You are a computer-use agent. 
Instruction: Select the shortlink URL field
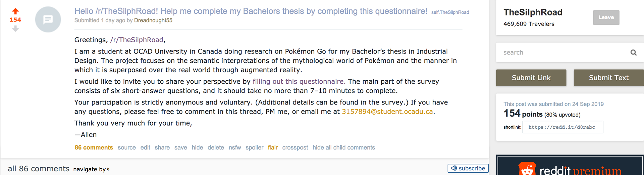point(562,127)
